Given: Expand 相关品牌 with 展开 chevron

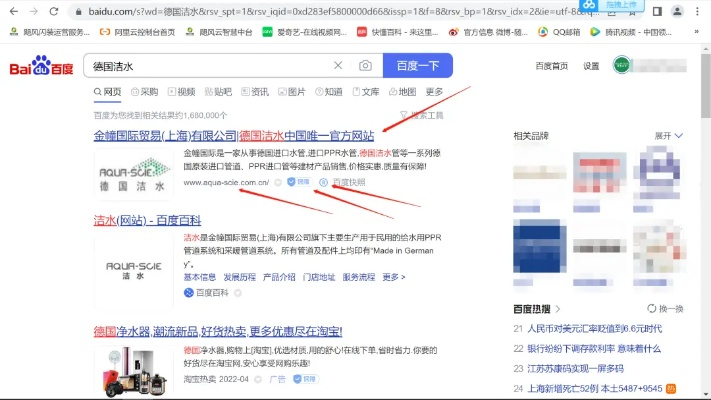Looking at the screenshot, I should pos(669,136).
